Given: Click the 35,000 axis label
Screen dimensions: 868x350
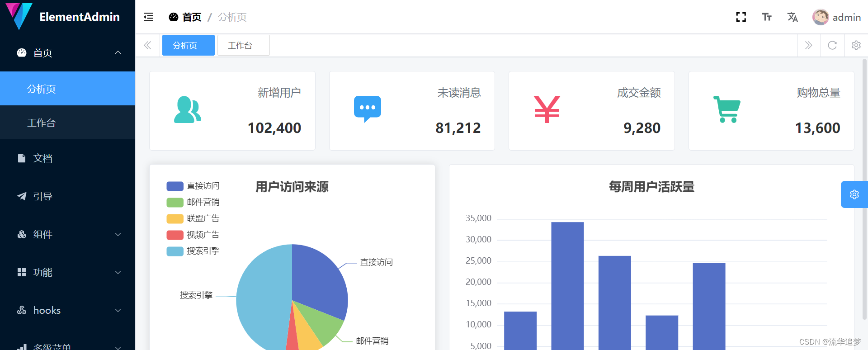Looking at the screenshot, I should click(x=478, y=218).
